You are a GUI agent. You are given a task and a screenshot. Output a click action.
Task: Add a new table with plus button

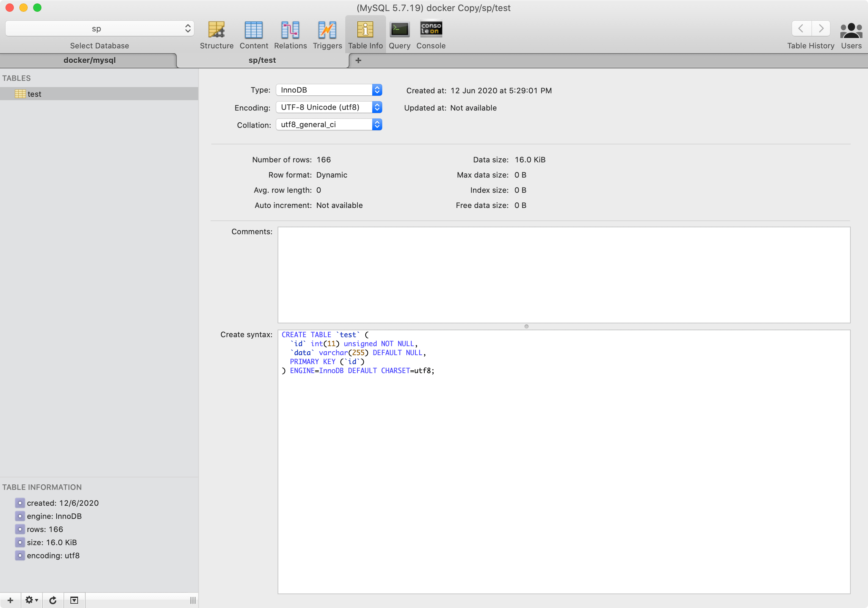pyautogui.click(x=10, y=600)
